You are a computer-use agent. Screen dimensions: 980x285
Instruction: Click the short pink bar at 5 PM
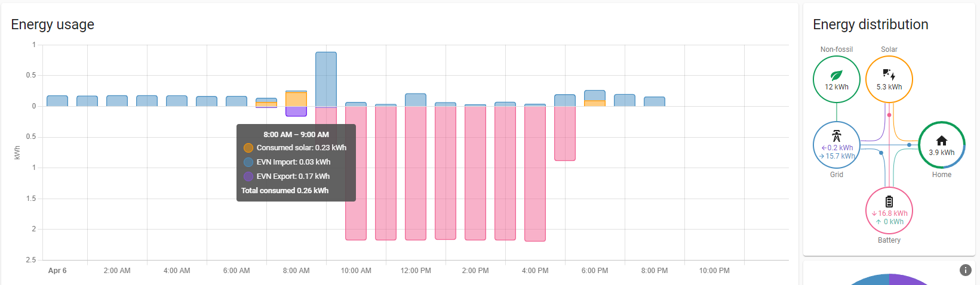[565, 134]
